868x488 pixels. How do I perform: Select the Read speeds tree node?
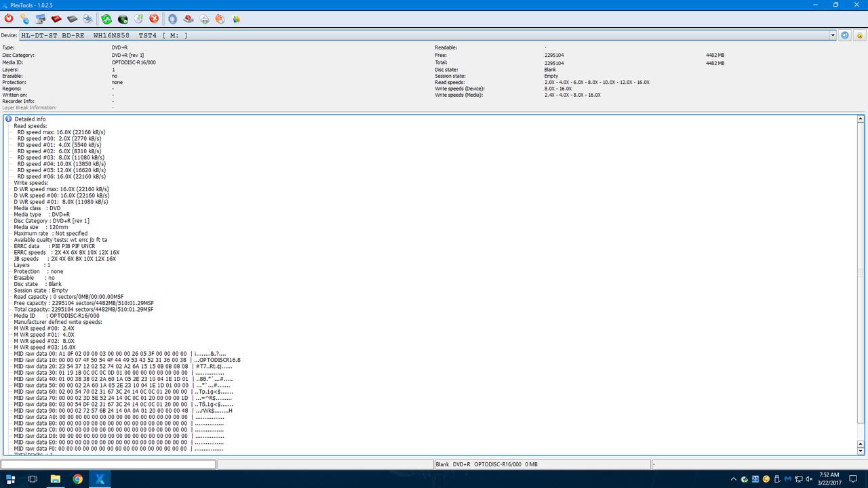29,126
